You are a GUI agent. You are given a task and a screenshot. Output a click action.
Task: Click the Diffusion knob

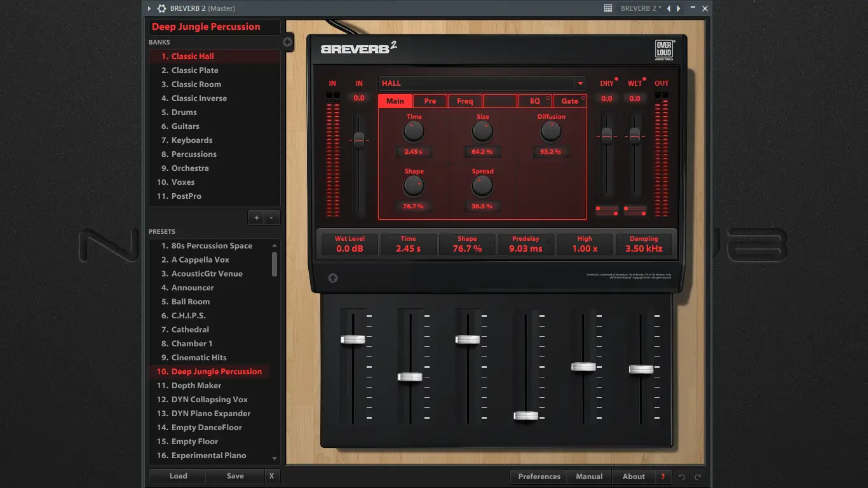point(551,132)
